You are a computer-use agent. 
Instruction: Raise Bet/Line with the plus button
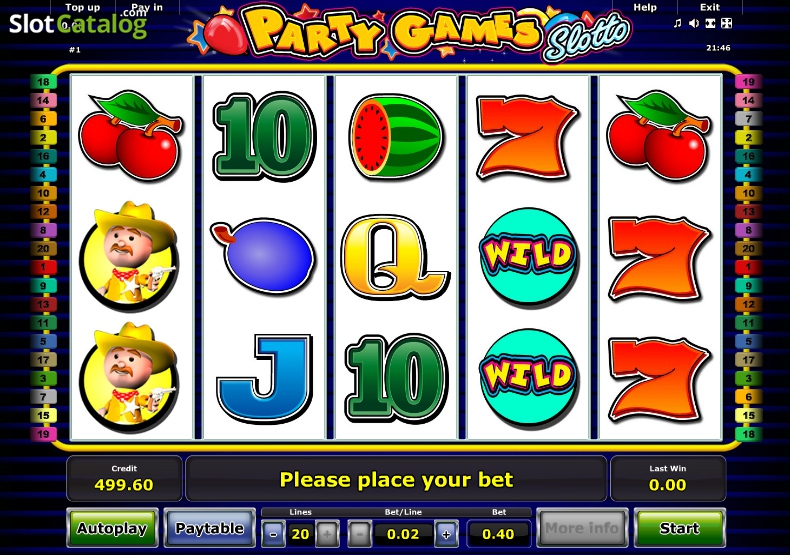(x=446, y=534)
